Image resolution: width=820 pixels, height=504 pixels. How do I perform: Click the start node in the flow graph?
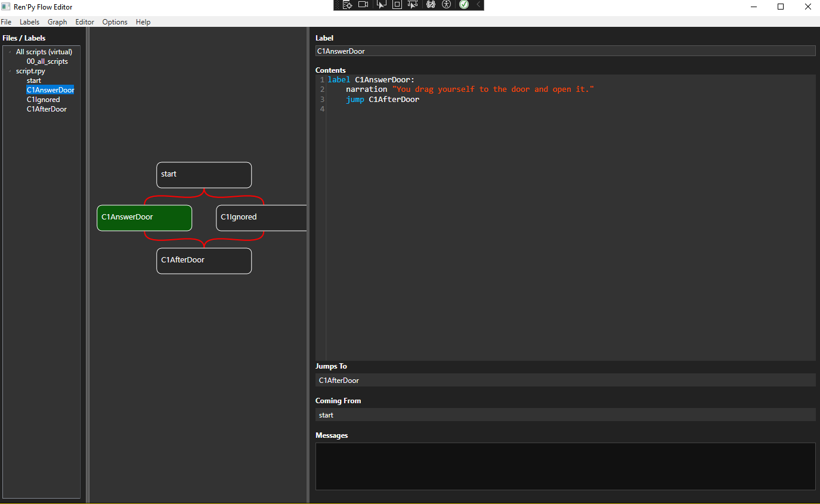point(203,175)
